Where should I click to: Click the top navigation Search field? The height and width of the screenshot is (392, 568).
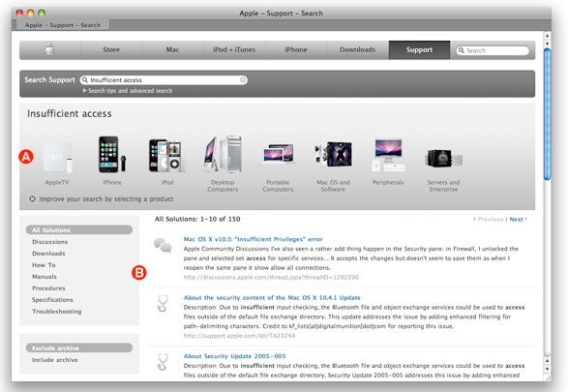[493, 50]
